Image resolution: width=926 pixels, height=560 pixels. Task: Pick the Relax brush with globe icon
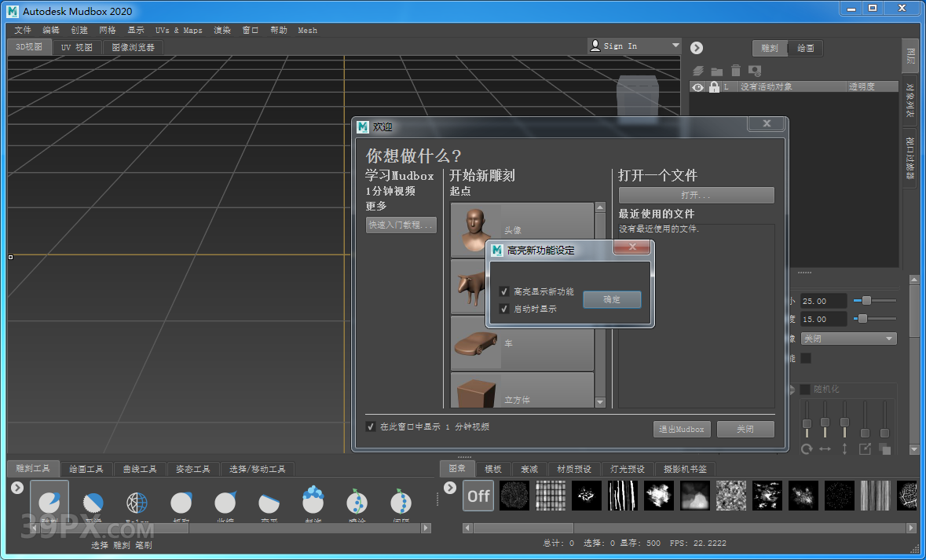click(137, 502)
